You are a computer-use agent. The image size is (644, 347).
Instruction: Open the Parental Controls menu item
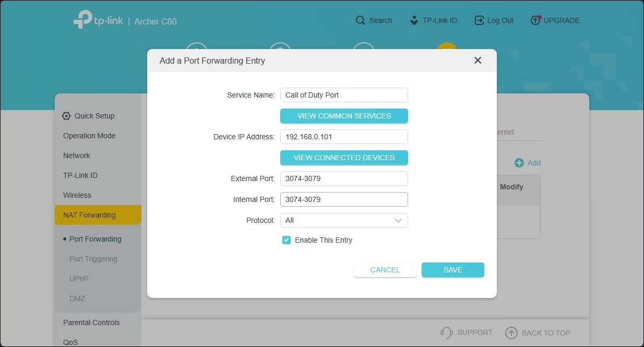[x=91, y=322]
